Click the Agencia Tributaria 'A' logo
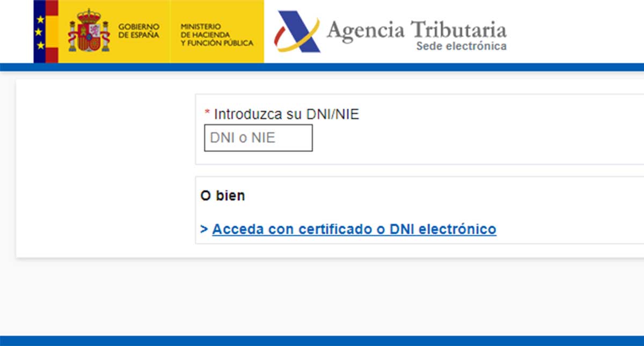This screenshot has height=346, width=644. [x=297, y=31]
